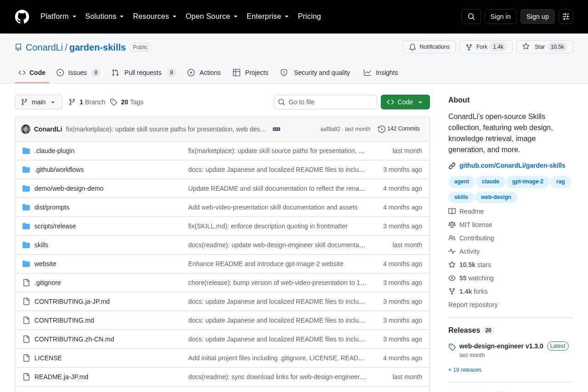Open the appearance settings icon button
Screen dimensions: 588x392
point(566,17)
